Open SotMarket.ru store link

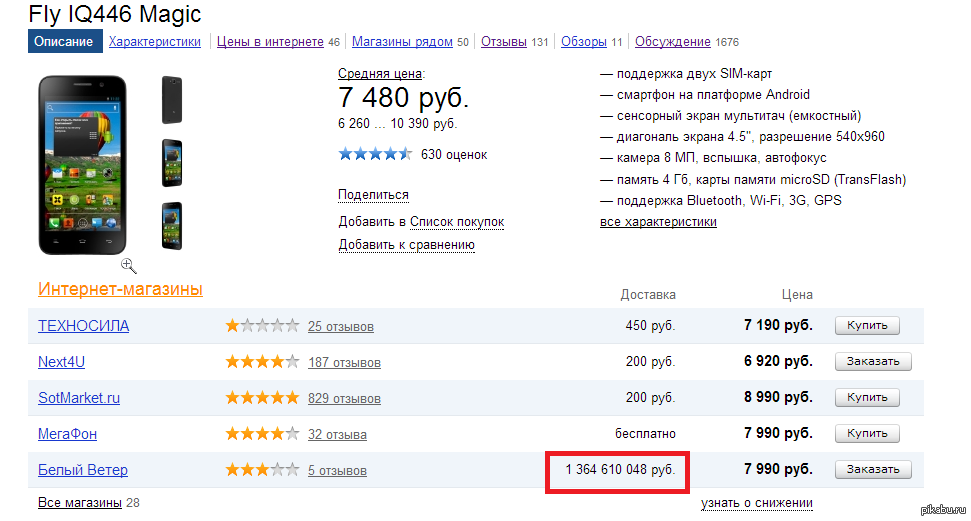click(79, 398)
